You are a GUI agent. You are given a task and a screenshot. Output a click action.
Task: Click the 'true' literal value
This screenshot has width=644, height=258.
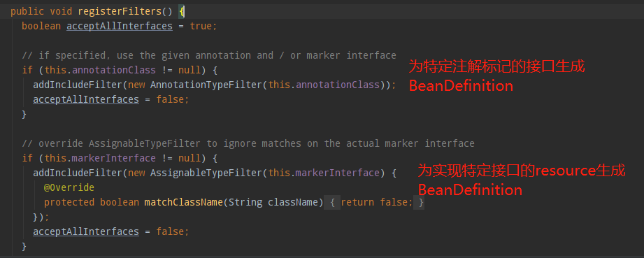click(201, 27)
